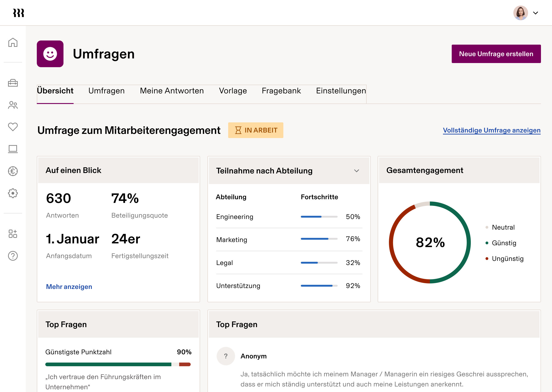The image size is (552, 392).
Task: Select the laptop device icon in sidebar
Action: click(x=13, y=149)
